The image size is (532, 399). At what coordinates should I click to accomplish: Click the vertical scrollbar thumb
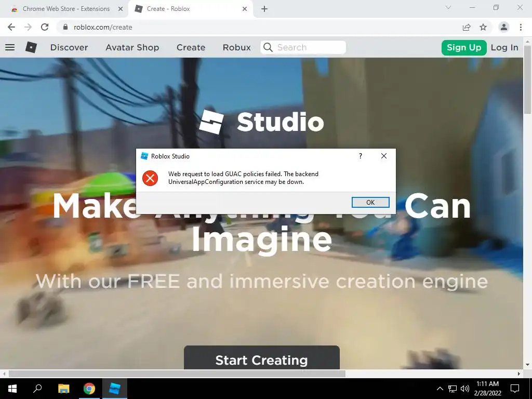(x=528, y=79)
